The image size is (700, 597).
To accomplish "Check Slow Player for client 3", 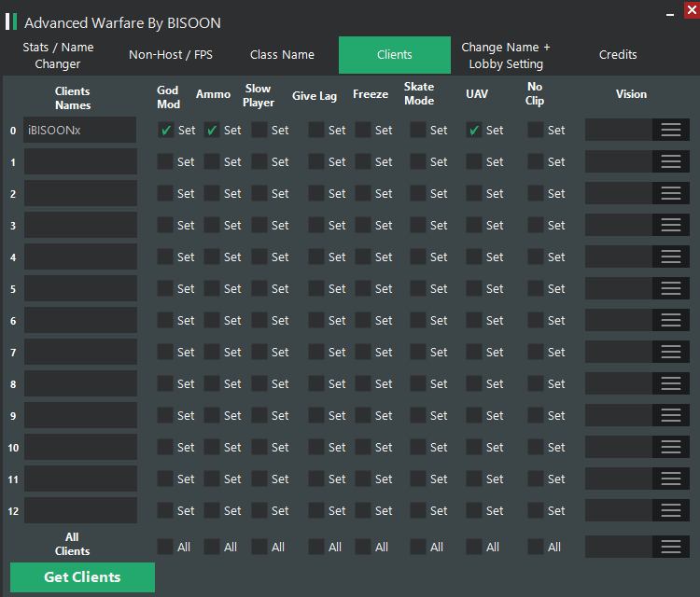I will point(259,225).
